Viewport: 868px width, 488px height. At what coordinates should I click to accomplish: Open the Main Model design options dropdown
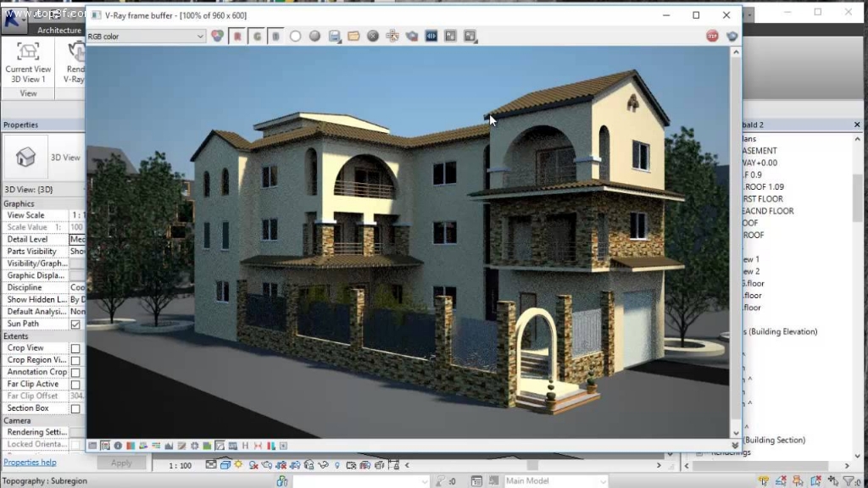point(554,481)
